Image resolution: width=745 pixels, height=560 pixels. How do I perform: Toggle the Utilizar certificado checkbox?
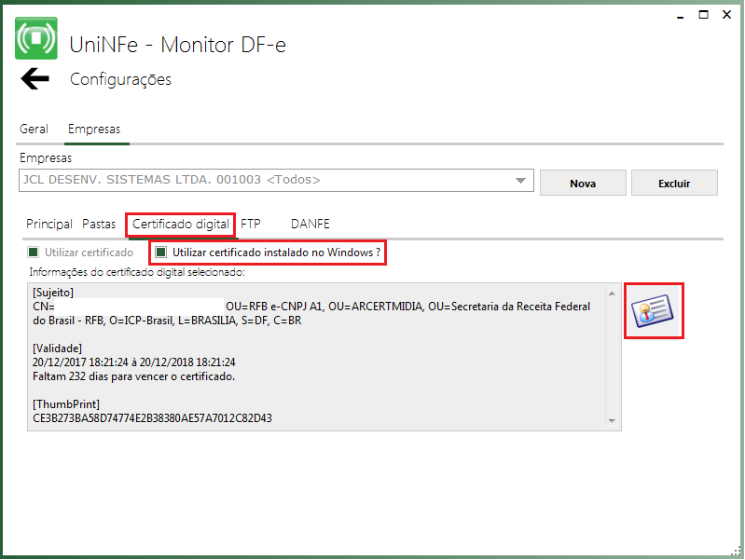[34, 253]
